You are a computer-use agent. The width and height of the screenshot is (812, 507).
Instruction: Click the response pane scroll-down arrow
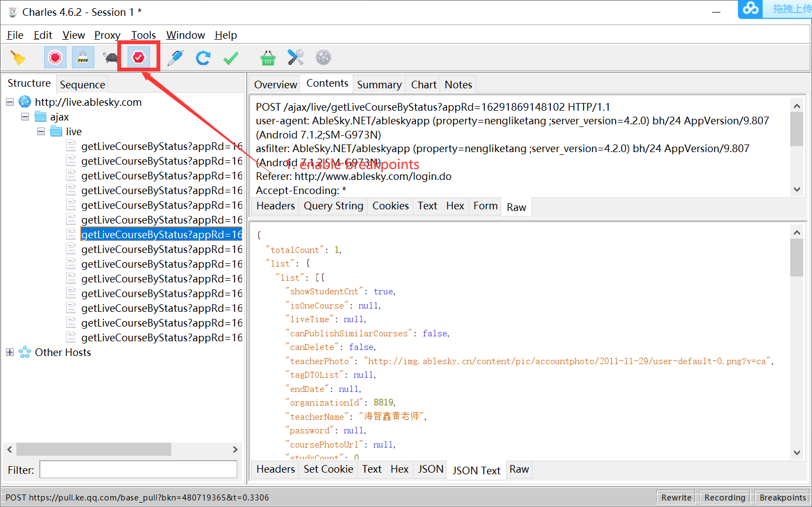tap(797, 452)
